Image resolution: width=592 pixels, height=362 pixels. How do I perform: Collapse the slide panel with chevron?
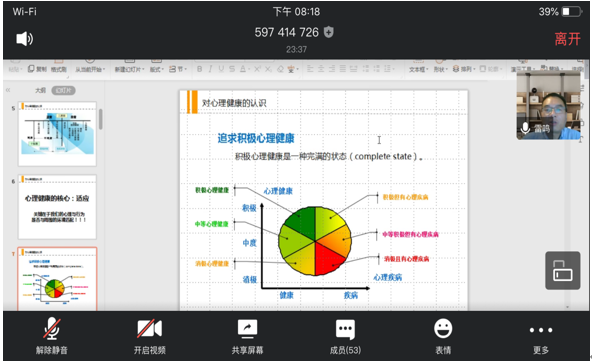[x=8, y=90]
